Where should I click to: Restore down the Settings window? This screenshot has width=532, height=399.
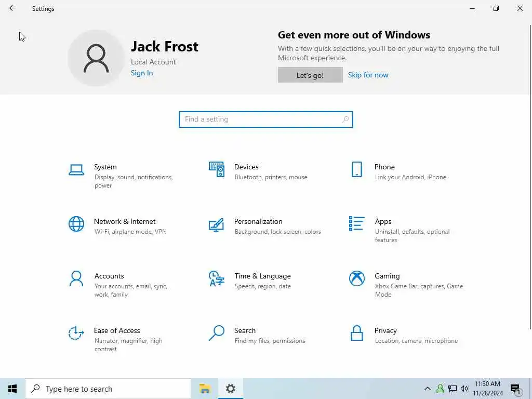tap(496, 8)
